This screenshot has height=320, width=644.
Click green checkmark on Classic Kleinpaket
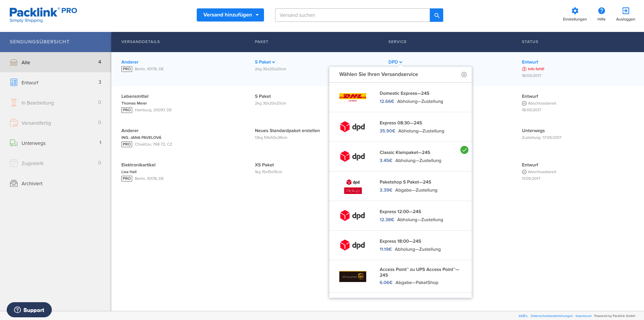point(464,150)
